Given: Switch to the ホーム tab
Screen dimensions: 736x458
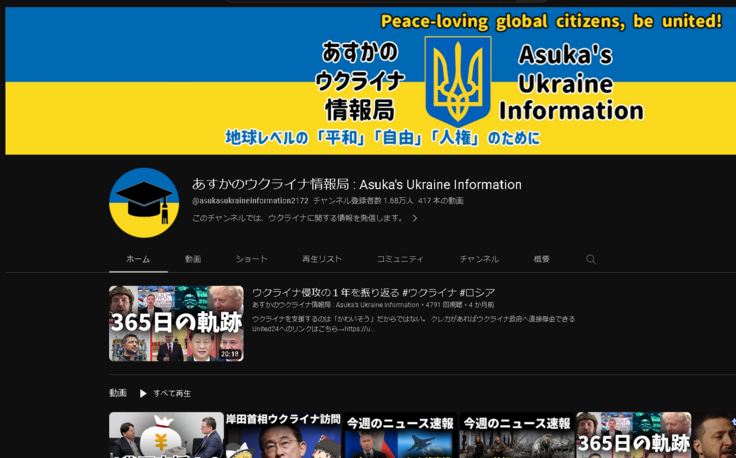Looking at the screenshot, I should pyautogui.click(x=138, y=259).
